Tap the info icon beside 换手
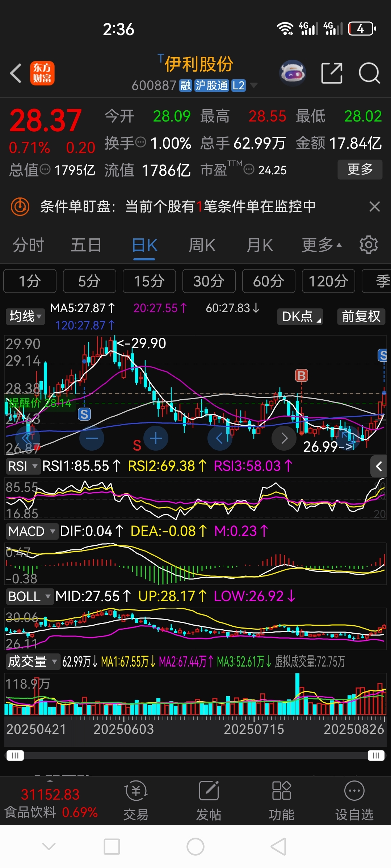The height and width of the screenshot is (868, 391). tap(140, 142)
